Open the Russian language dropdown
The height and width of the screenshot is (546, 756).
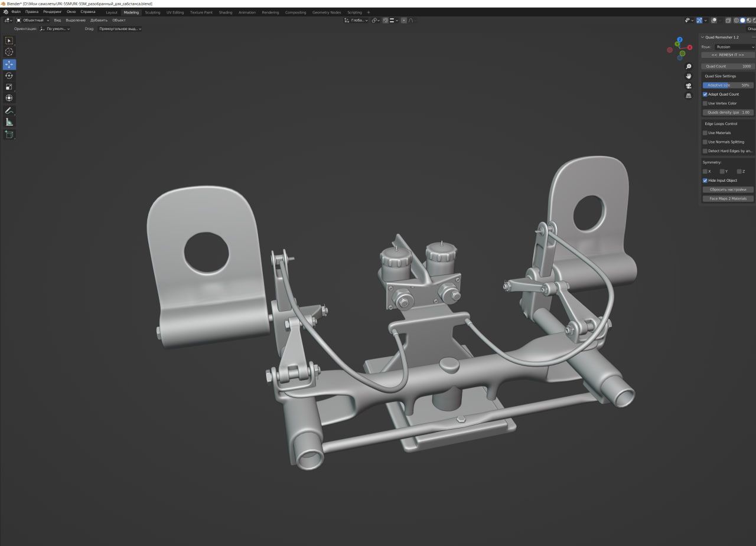click(734, 47)
